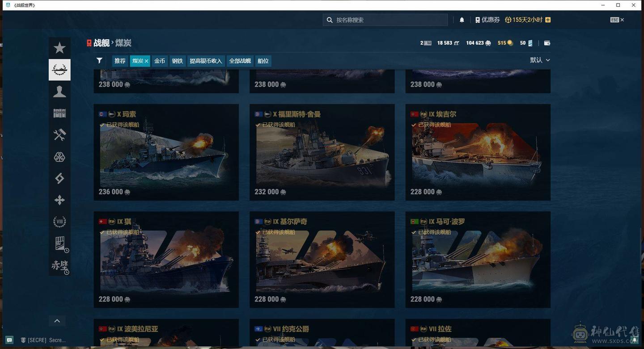
Task: Click the steel amount 18 583 resource
Action: [448, 43]
